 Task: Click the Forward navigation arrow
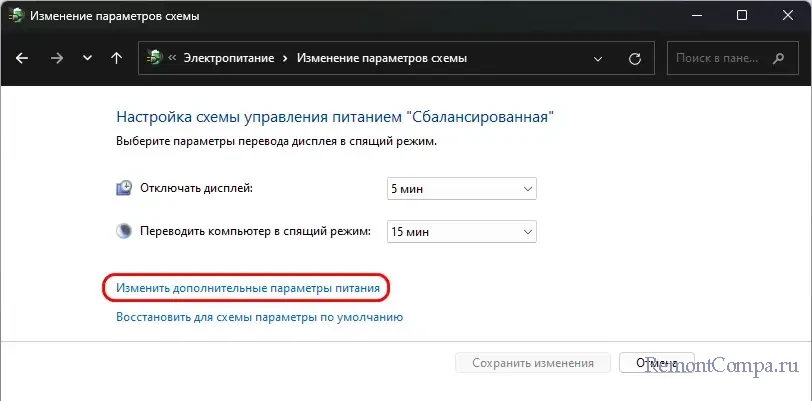point(56,58)
